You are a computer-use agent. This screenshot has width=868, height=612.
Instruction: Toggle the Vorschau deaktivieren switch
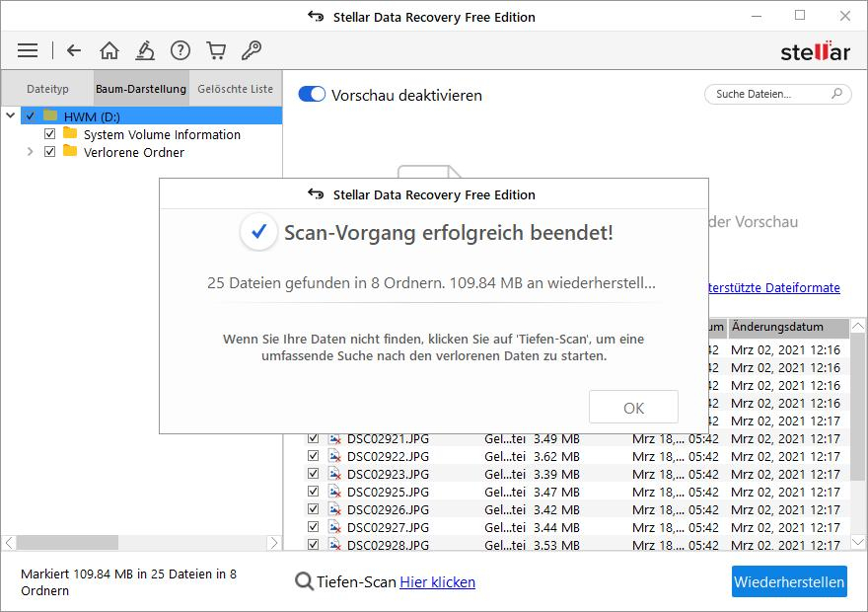[315, 95]
